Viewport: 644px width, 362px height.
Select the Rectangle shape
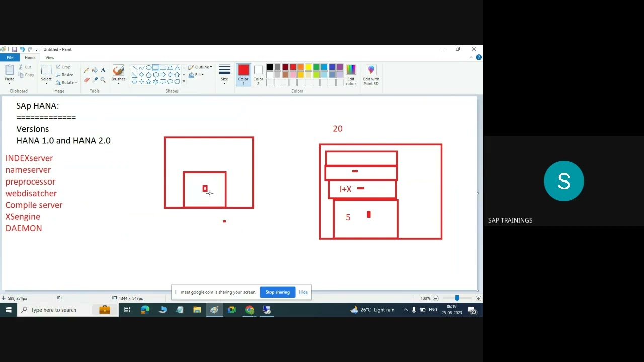point(155,67)
